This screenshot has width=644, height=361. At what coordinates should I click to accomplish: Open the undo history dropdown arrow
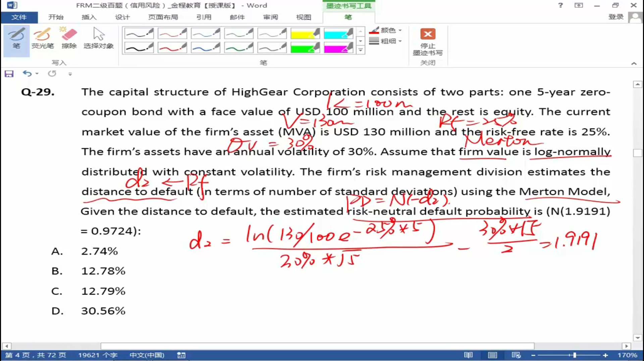click(37, 74)
